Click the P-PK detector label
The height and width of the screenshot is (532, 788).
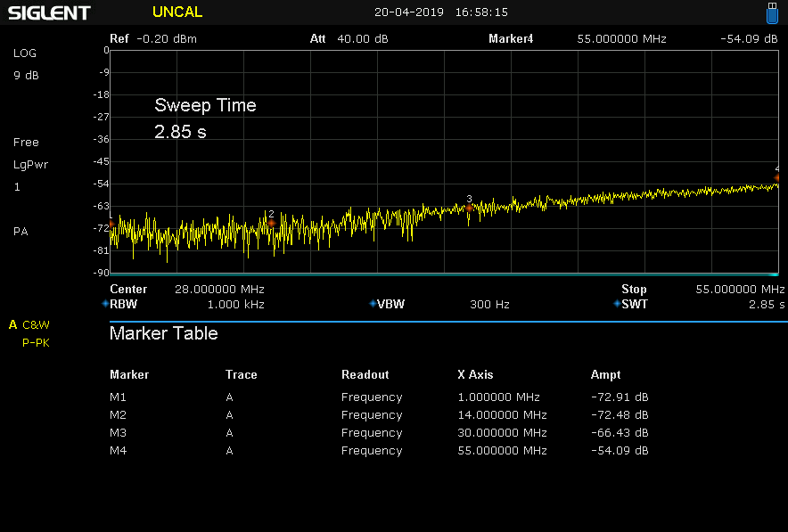(x=36, y=342)
